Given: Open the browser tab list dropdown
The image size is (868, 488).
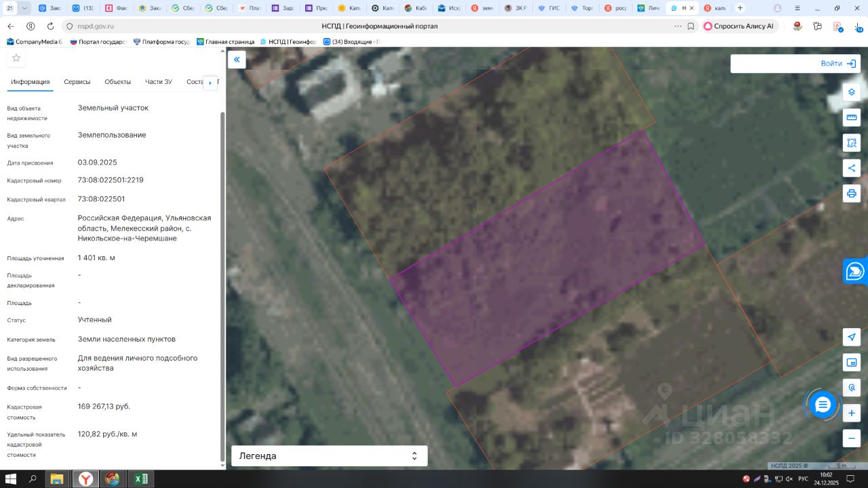Looking at the screenshot, I should point(25,8).
